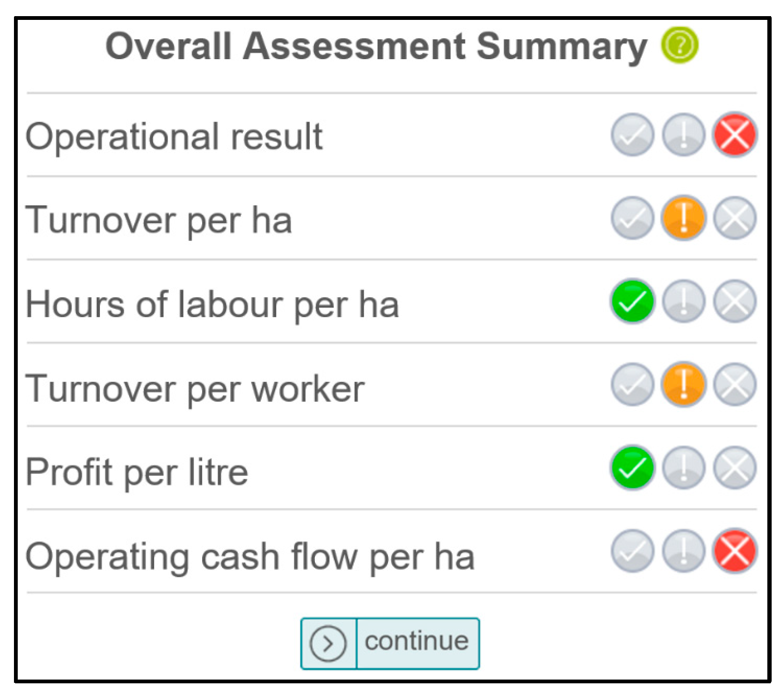Click the Profit per litre label
The width and height of the screenshot is (784, 693).
point(136,472)
